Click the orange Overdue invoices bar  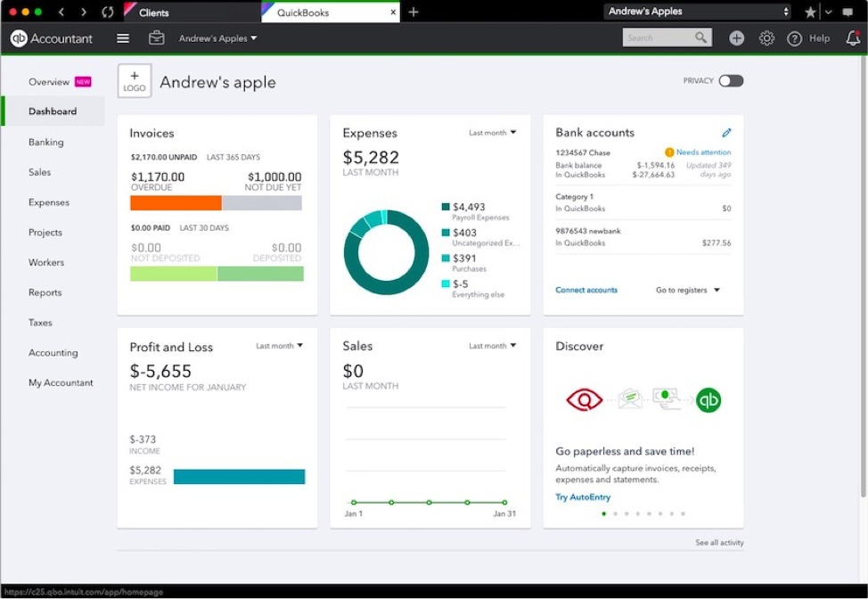(x=176, y=203)
